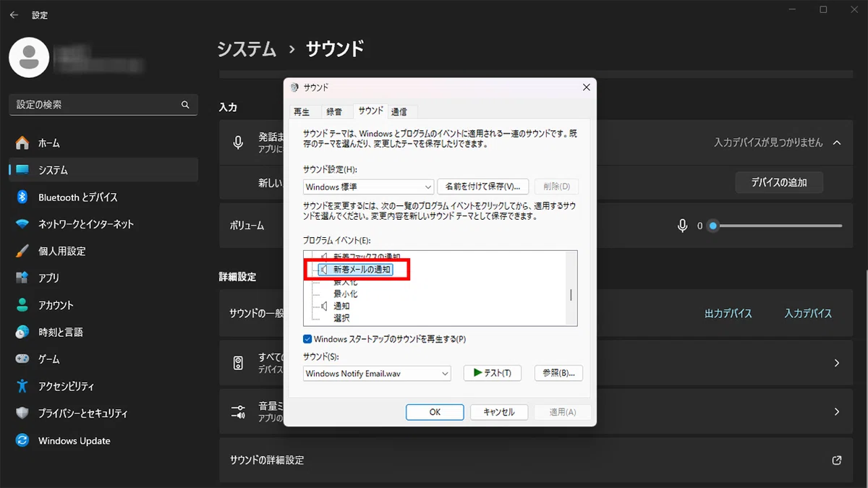868x488 pixels.
Task: Click the user profile avatar picture
Action: (29, 56)
